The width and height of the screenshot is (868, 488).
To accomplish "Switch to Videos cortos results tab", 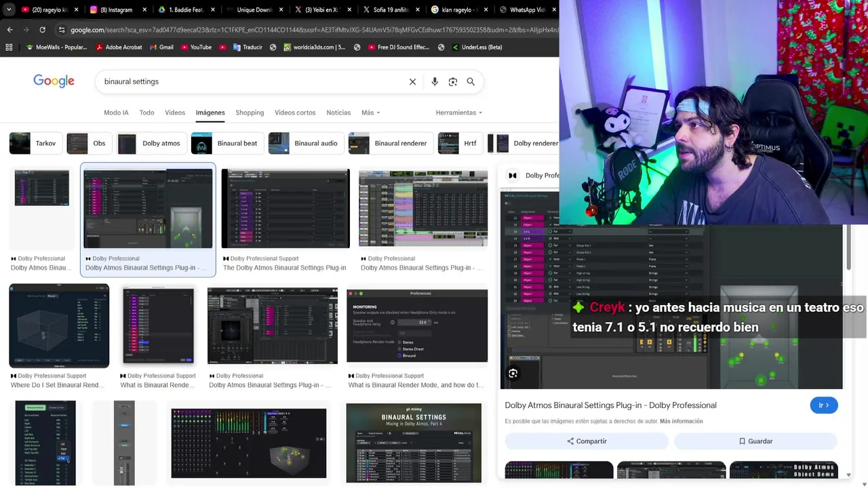I will coord(295,113).
